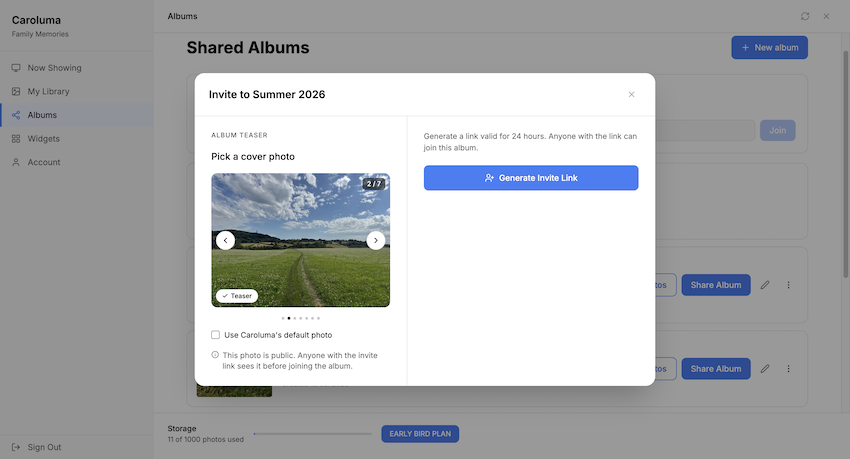
Task: Click the 2 / 7 photo counter
Action: click(374, 184)
